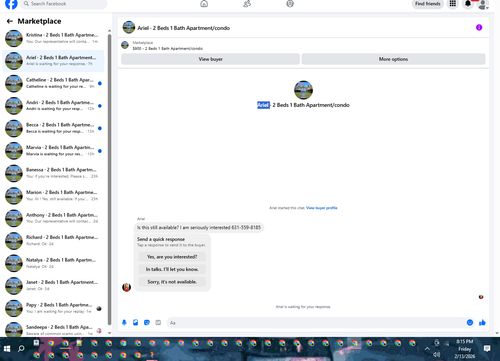Click the large listing photo in chat center

point(303,90)
